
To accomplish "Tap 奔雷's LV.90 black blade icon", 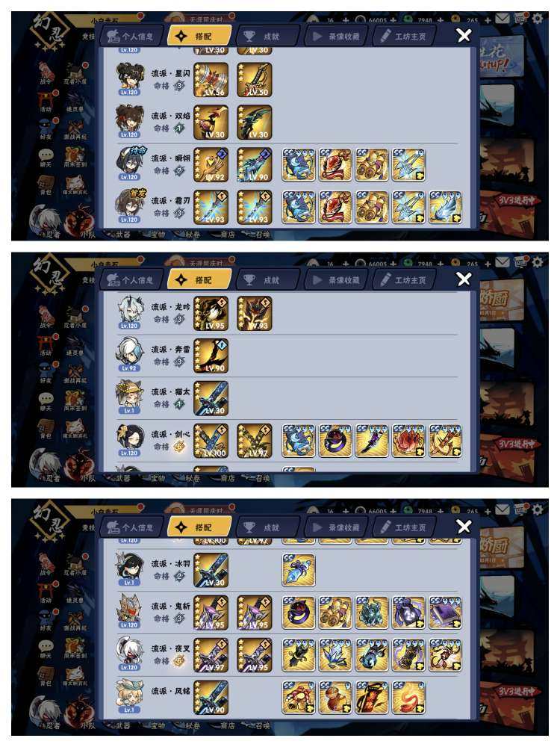I will coord(211,356).
